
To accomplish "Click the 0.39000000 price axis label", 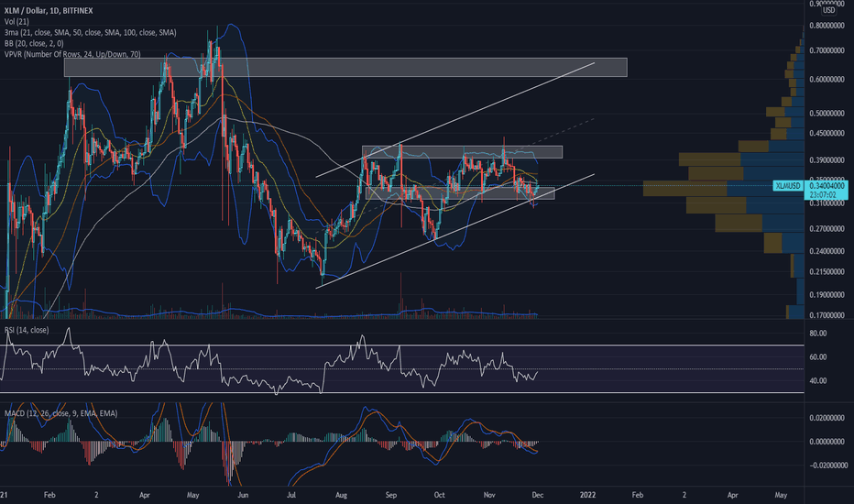I will point(827,159).
